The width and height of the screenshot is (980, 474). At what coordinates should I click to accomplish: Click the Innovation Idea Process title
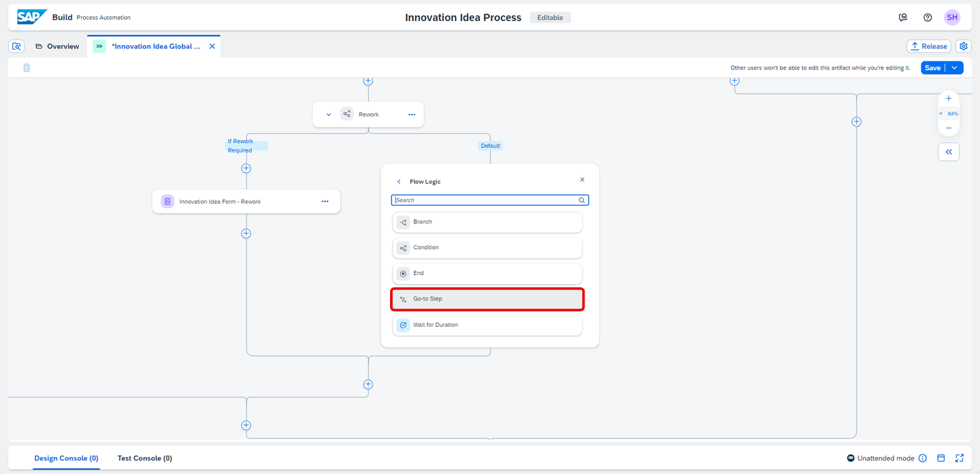pyautogui.click(x=463, y=18)
